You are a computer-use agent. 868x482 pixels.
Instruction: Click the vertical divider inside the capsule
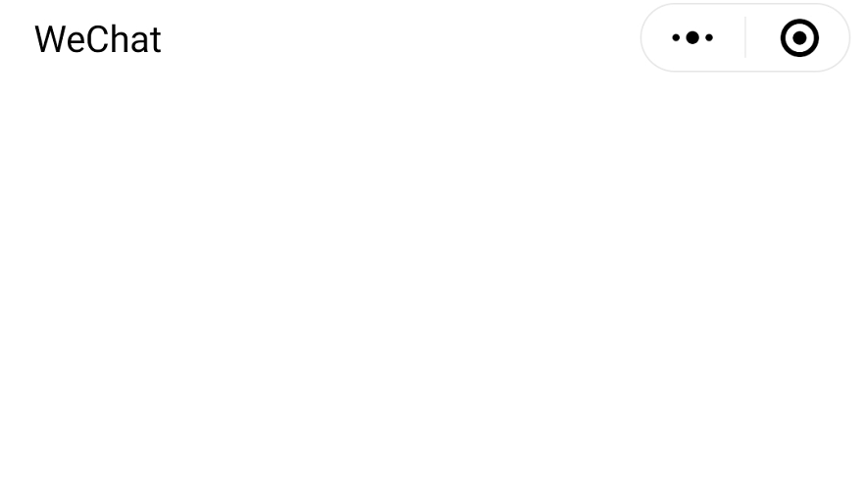745,37
